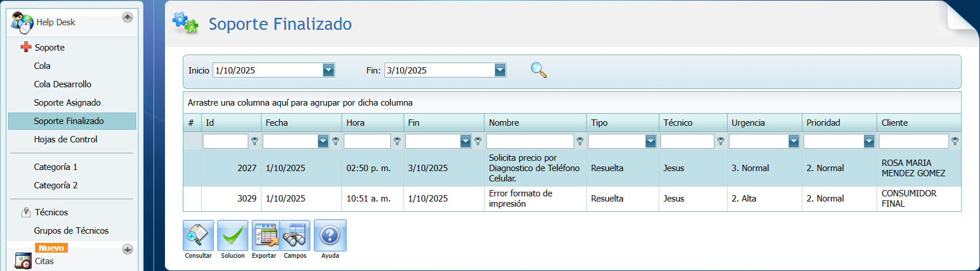This screenshot has height=271, width=980.
Task: Click the Citas calendar icon
Action: tap(23, 261)
